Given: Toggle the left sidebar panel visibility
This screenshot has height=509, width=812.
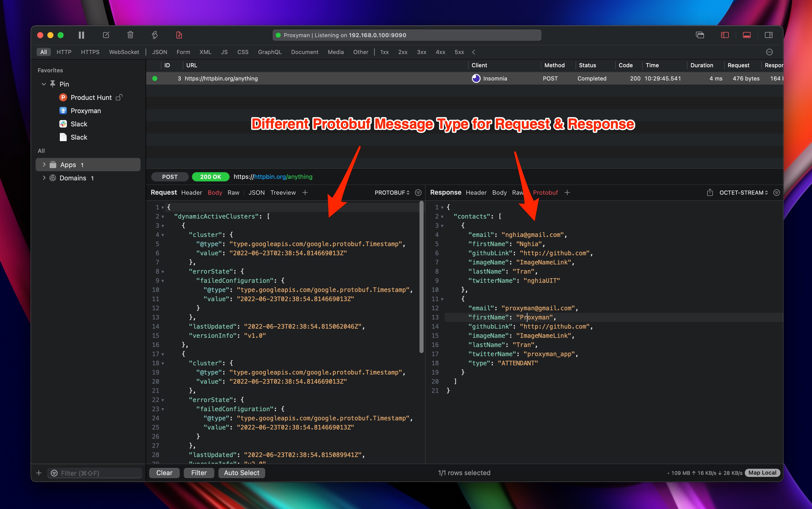Looking at the screenshot, I should (725, 35).
